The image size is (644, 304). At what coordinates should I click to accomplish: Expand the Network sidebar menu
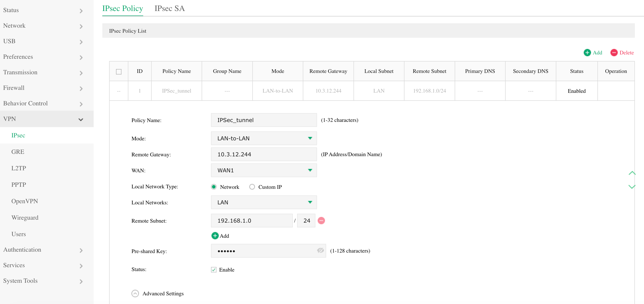47,26
